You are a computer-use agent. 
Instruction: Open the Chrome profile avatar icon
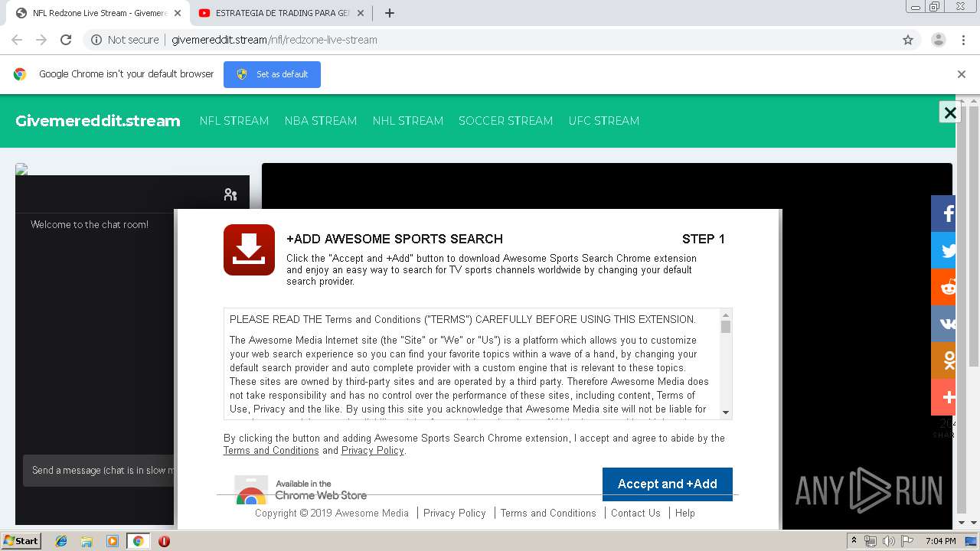click(938, 40)
